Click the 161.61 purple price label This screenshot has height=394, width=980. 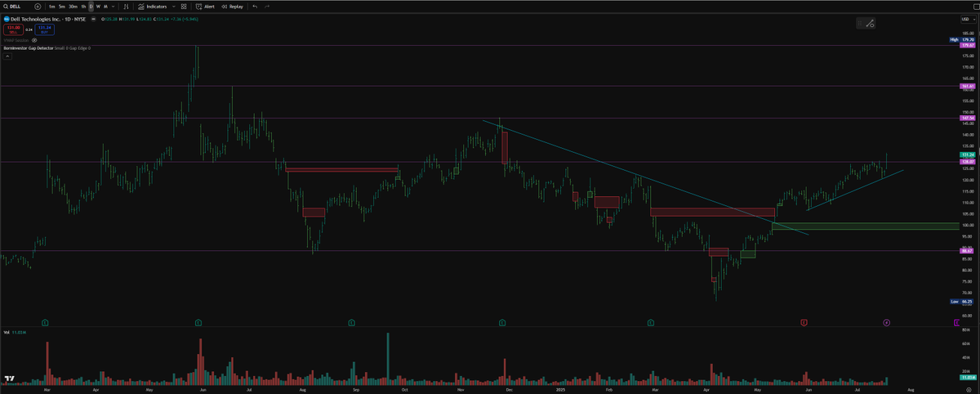tap(969, 85)
